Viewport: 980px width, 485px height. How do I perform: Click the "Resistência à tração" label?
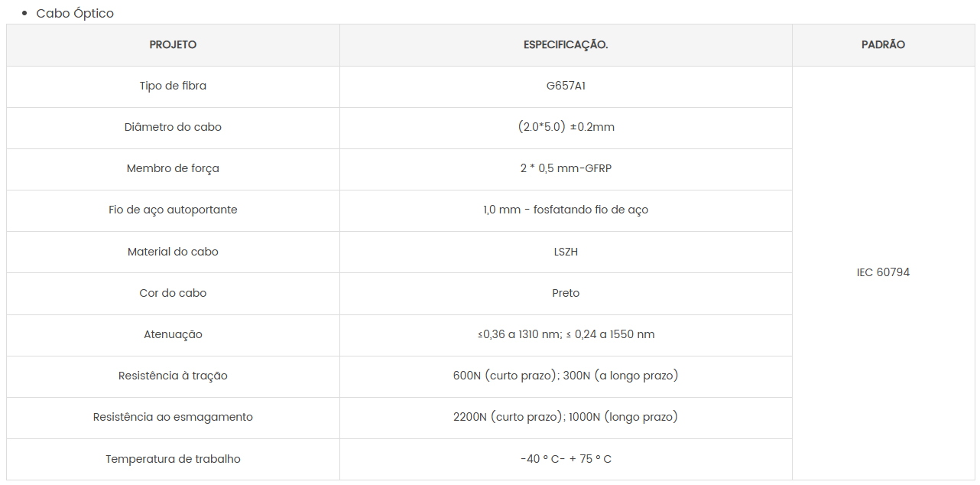point(173,376)
